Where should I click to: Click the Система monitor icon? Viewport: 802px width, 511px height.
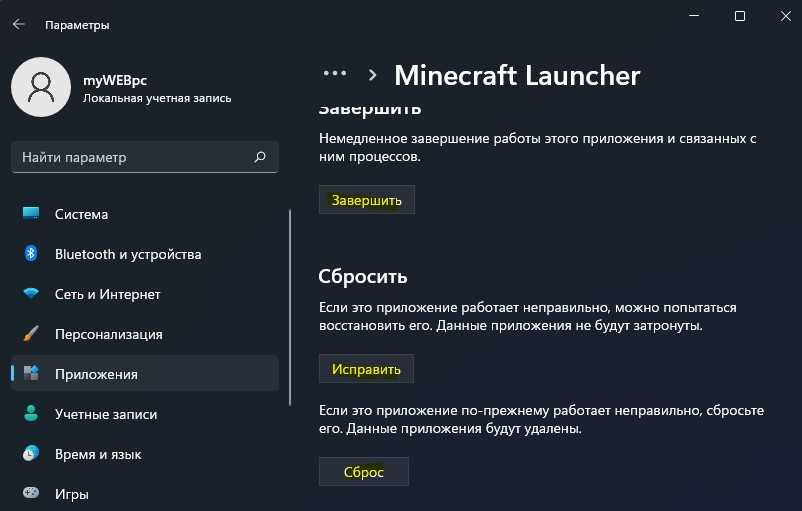[x=31, y=214]
